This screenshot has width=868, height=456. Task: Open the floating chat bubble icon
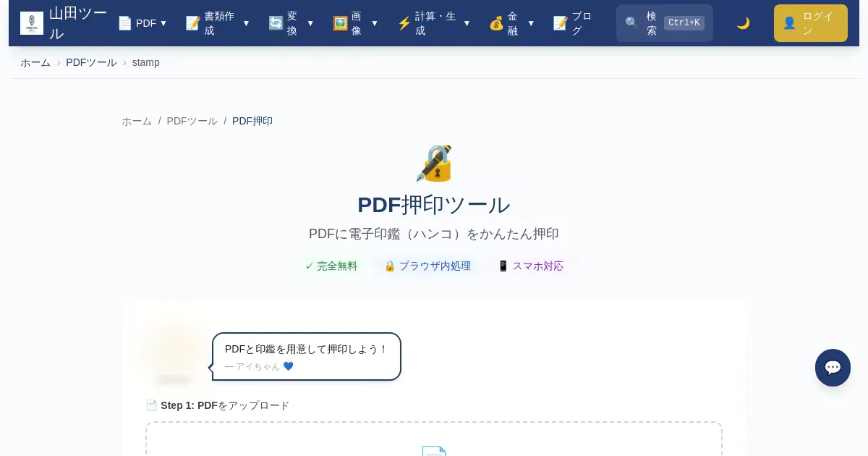pos(833,368)
